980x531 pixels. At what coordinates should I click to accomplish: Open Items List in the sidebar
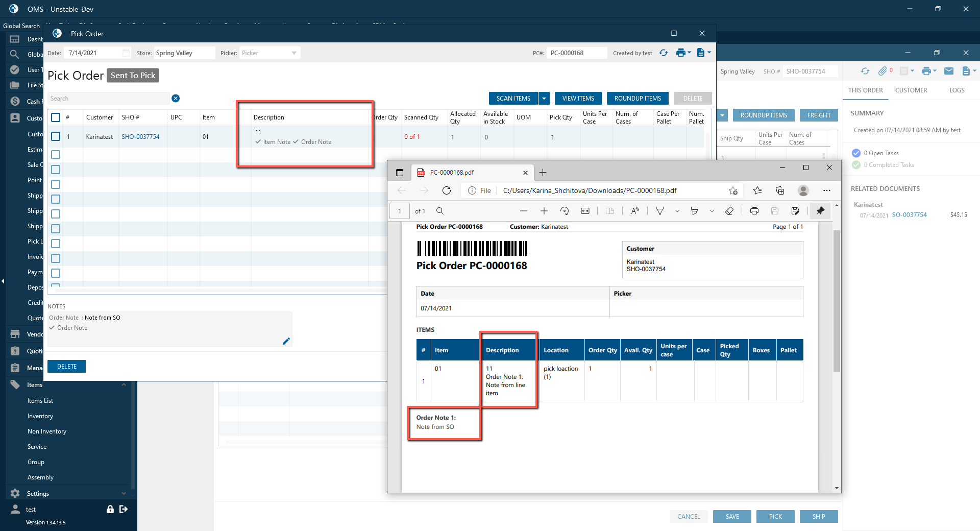[40, 401]
